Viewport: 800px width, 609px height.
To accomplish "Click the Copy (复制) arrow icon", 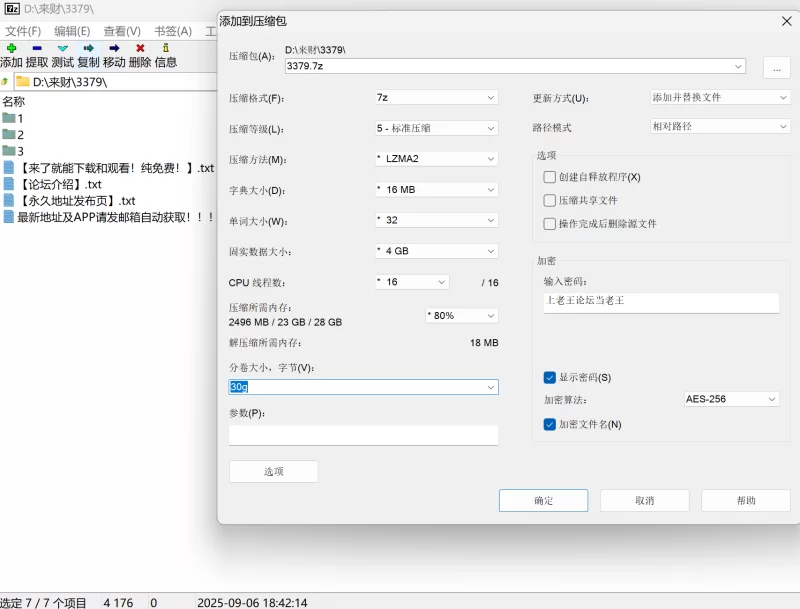I will point(89,48).
